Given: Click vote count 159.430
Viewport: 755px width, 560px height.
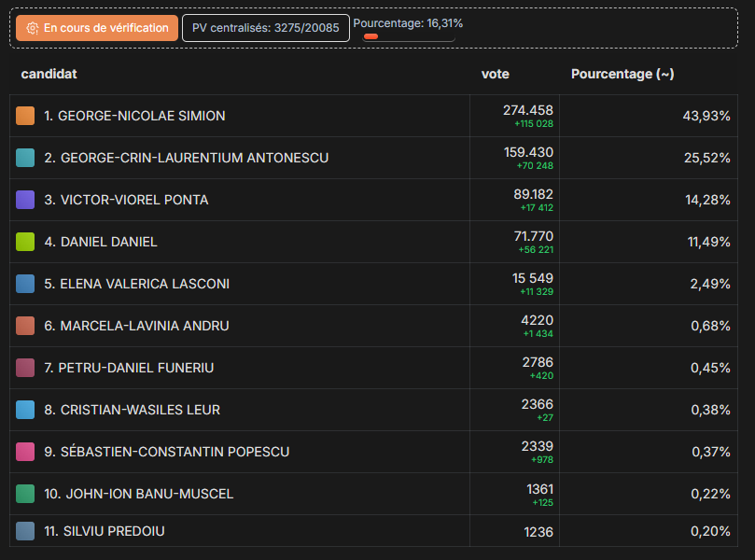Looking at the screenshot, I should pos(528,152).
